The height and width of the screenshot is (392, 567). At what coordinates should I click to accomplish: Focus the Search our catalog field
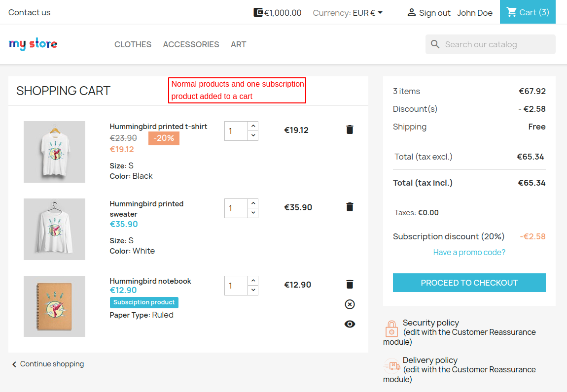[x=497, y=44]
